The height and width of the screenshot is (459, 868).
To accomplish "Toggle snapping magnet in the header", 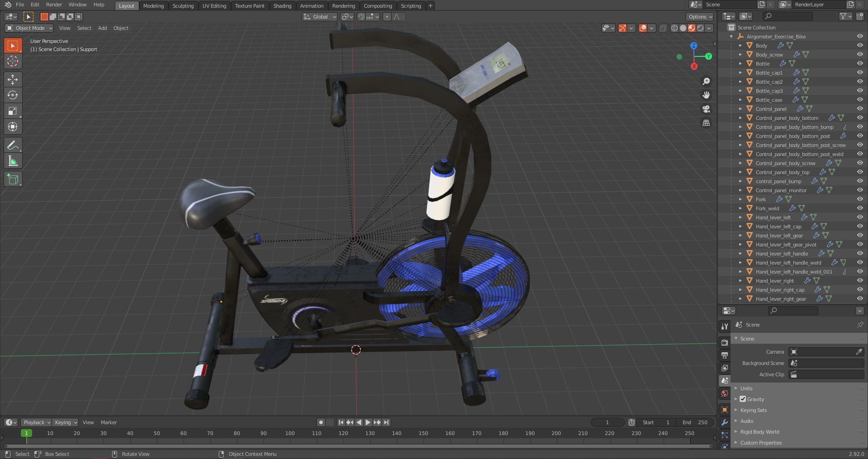I will pyautogui.click(x=361, y=17).
